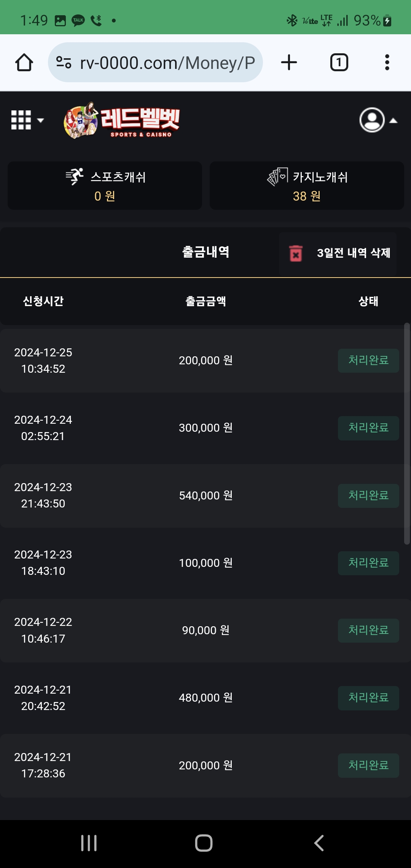Click the address bar URL

167,62
